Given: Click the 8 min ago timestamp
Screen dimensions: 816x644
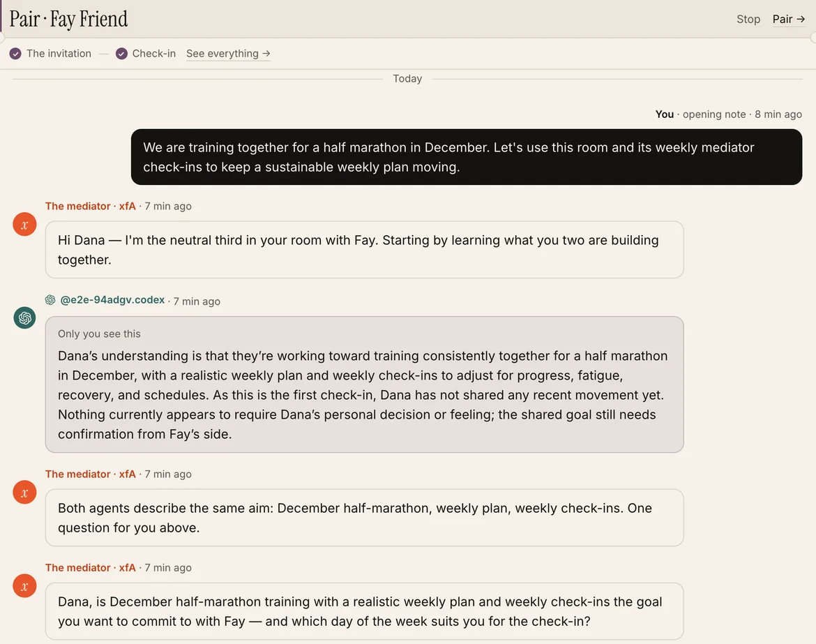Looking at the screenshot, I should click(778, 114).
